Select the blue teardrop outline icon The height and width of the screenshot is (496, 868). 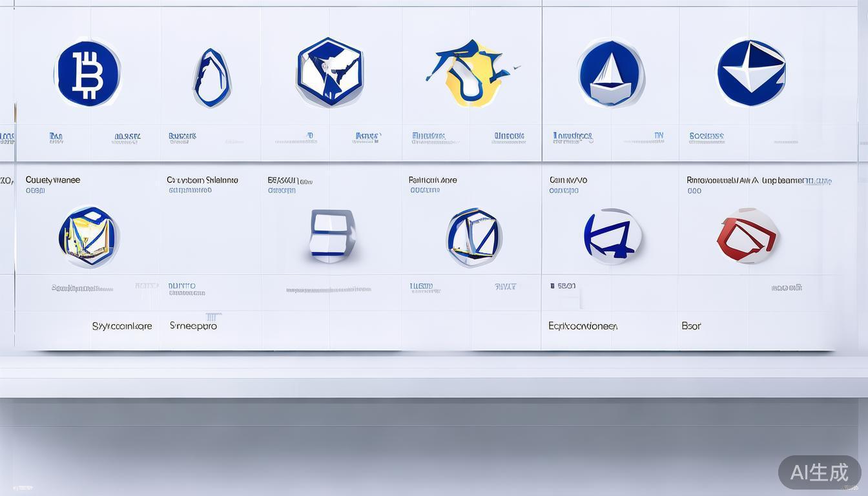211,78
